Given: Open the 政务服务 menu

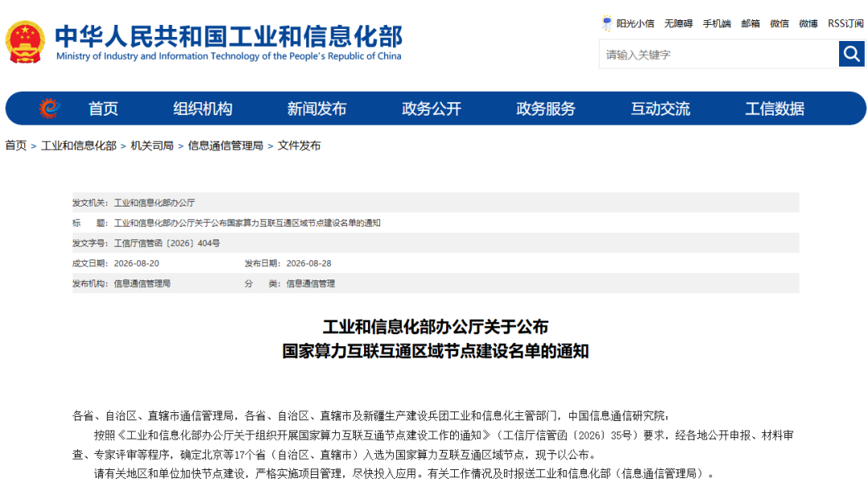Looking at the screenshot, I should coord(546,108).
